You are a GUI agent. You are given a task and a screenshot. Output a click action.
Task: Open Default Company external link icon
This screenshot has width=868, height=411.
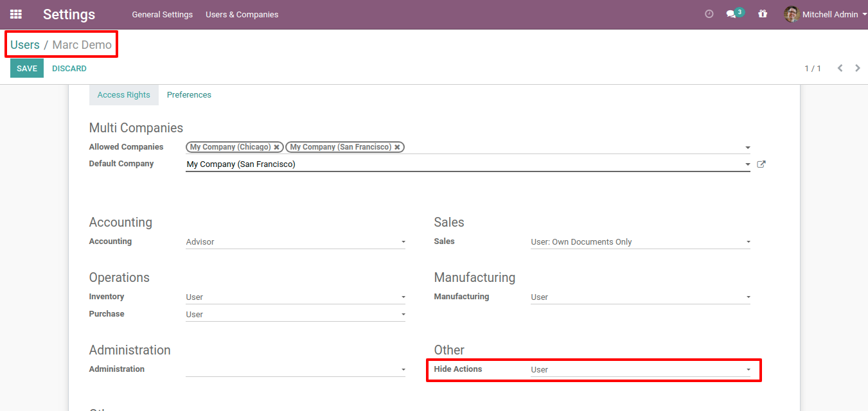tap(761, 164)
